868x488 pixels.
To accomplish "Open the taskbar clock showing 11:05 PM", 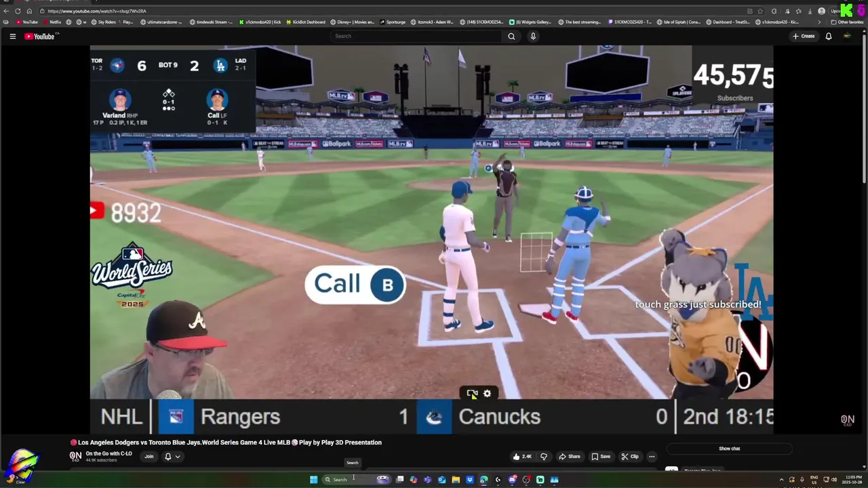I will [853, 479].
